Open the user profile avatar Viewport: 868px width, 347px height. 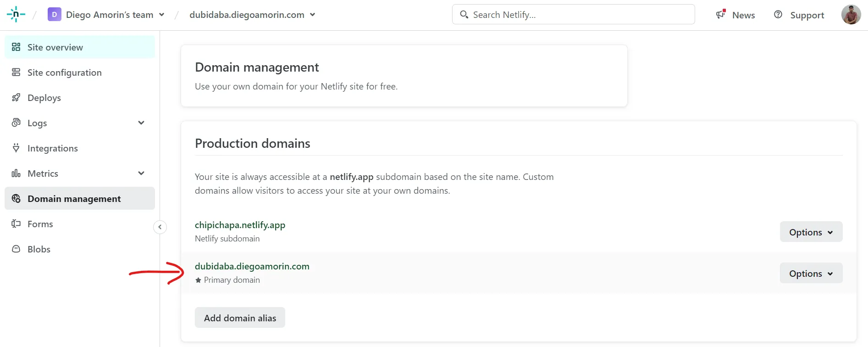click(851, 15)
